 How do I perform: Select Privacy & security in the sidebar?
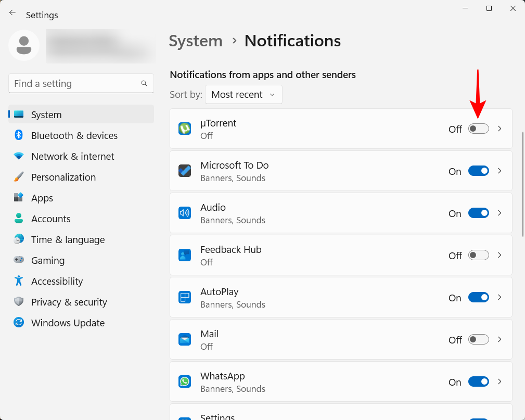pyautogui.click(x=19, y=302)
